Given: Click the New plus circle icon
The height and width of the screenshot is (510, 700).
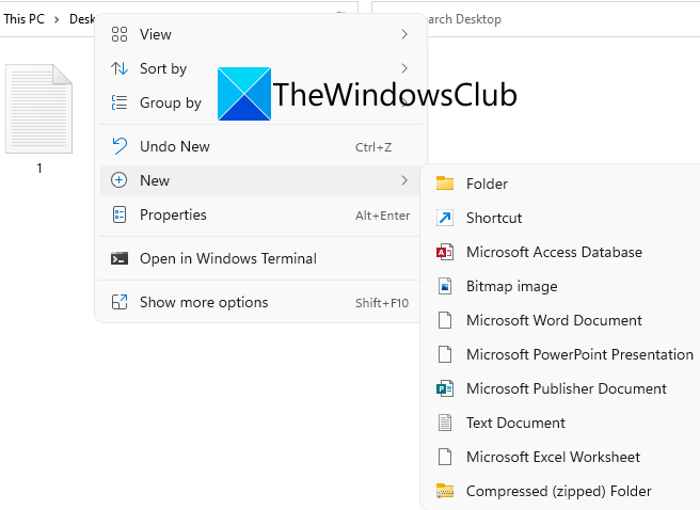Looking at the screenshot, I should point(119,180).
